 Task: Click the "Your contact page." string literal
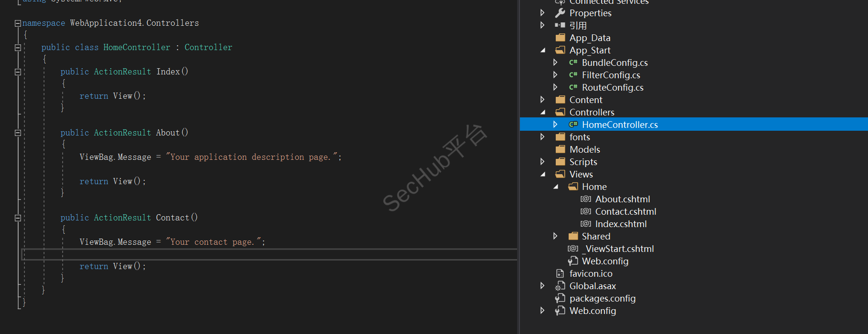pos(213,242)
